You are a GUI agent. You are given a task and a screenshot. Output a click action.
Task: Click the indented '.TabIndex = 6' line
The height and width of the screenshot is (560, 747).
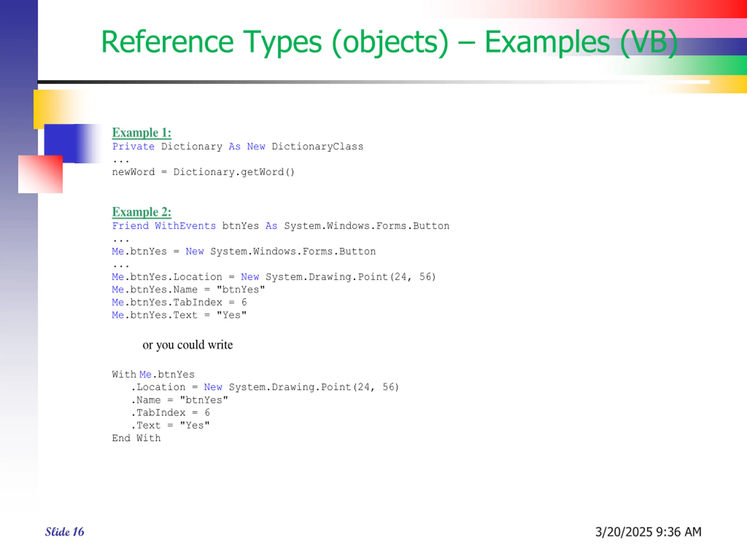click(x=170, y=412)
